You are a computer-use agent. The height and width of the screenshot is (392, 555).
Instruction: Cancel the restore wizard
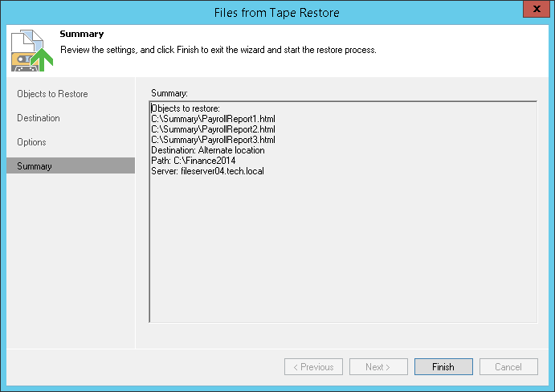pos(508,367)
